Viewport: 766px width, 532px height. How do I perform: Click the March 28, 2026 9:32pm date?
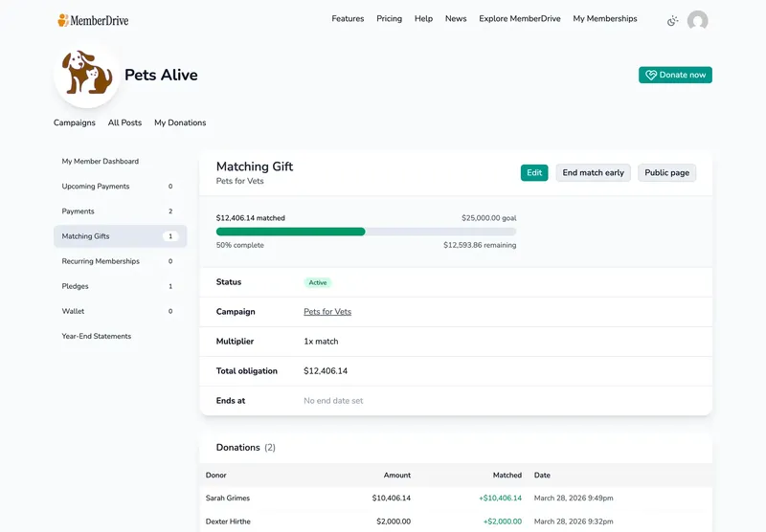coord(574,521)
